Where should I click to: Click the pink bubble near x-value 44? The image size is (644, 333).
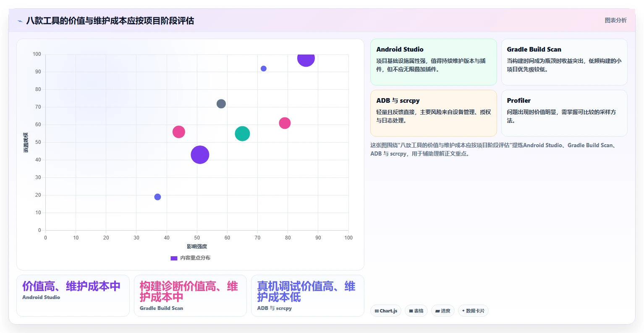(179, 132)
